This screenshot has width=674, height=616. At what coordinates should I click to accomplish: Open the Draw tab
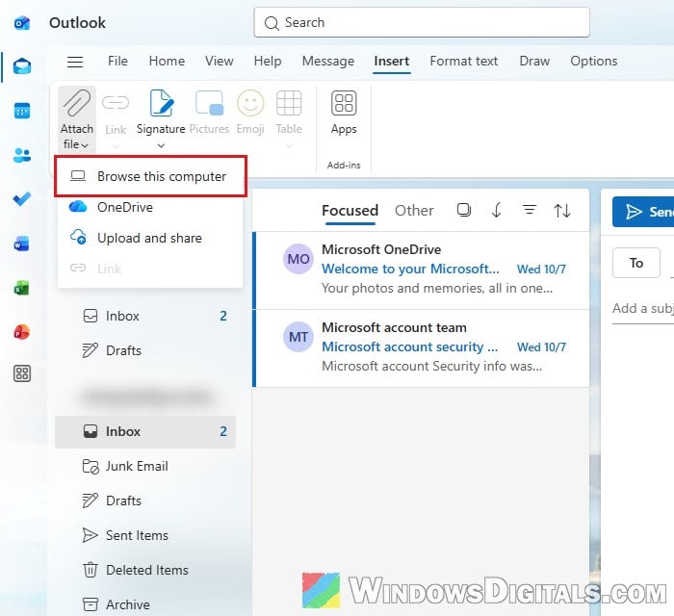[534, 61]
